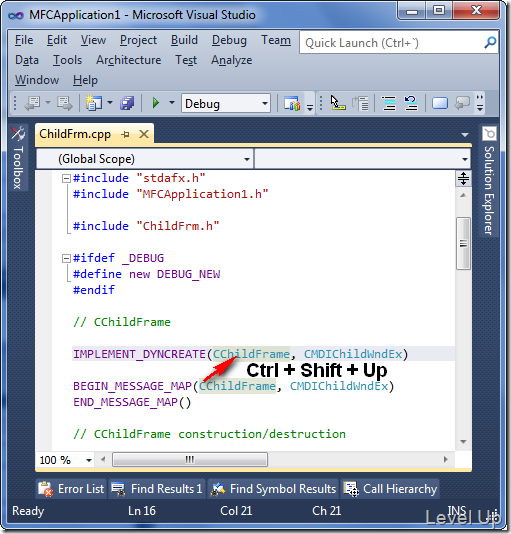
Task: Click the DEBUG_NEW macro in the code
Action: (188, 274)
